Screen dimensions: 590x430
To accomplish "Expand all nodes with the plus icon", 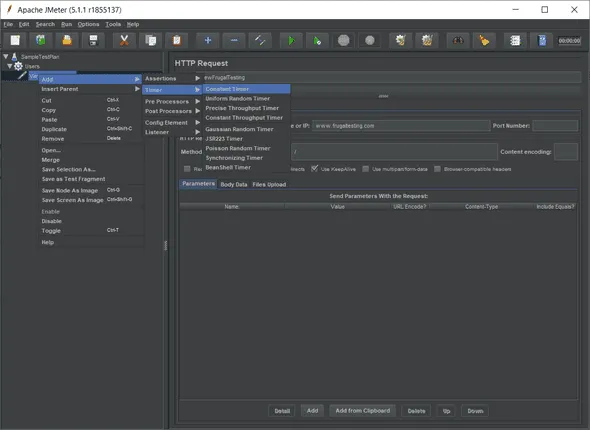I will (208, 40).
